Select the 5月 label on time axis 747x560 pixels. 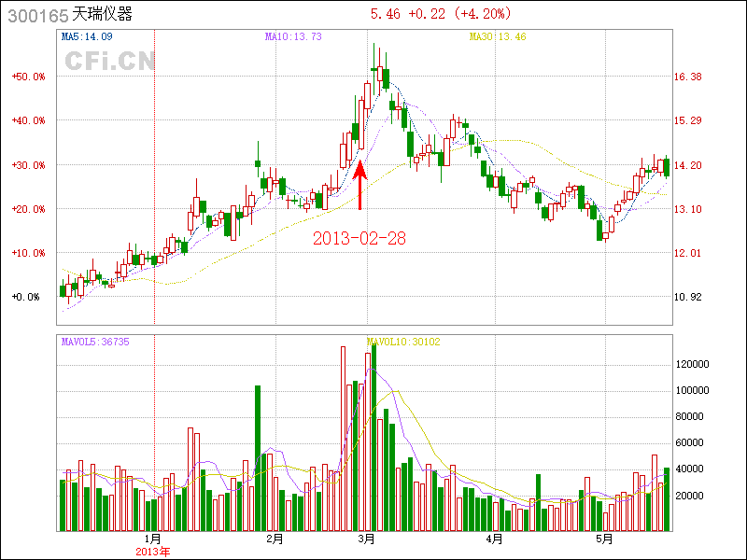605,539
